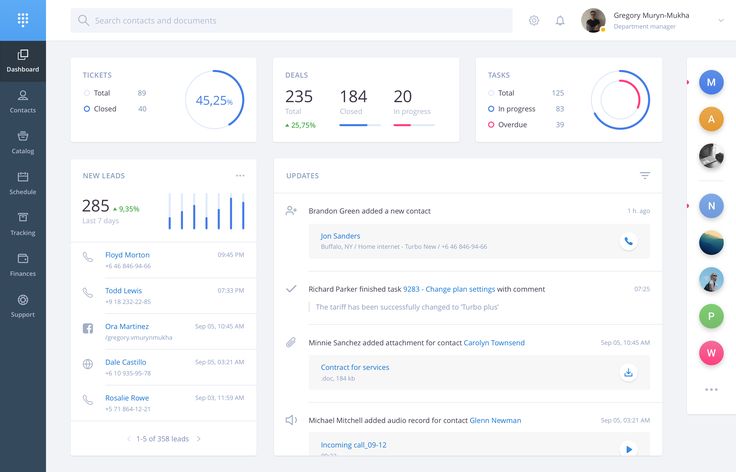Select the In progress tasks indicator
The height and width of the screenshot is (472, 736).
[491, 109]
